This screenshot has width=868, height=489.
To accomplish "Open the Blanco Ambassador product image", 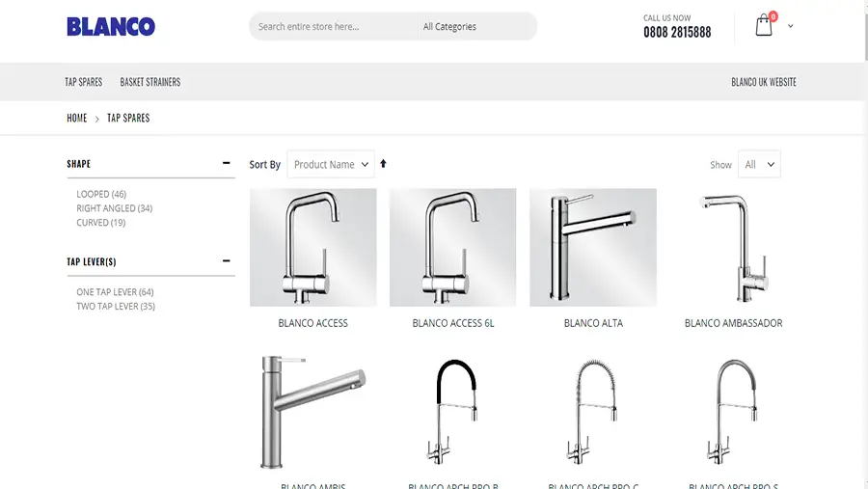I will 734,248.
